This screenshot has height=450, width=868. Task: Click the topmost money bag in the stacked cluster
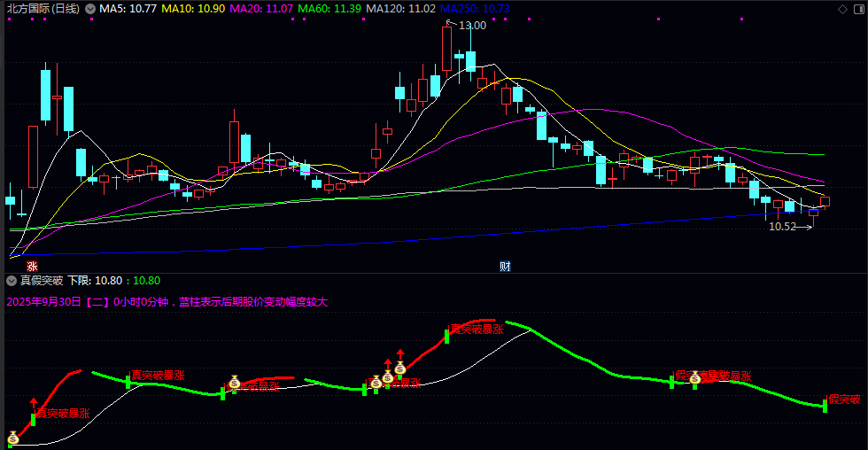pos(399,368)
